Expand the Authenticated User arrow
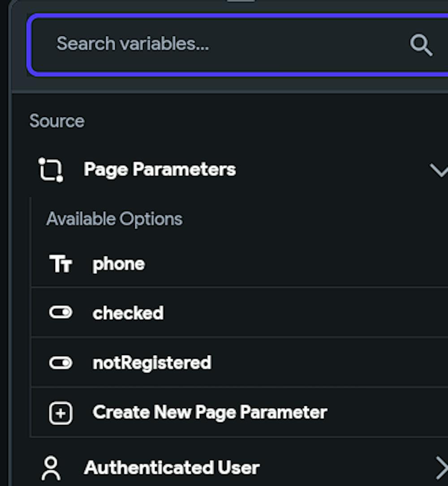Image resolution: width=448 pixels, height=486 pixels. [x=441, y=469]
